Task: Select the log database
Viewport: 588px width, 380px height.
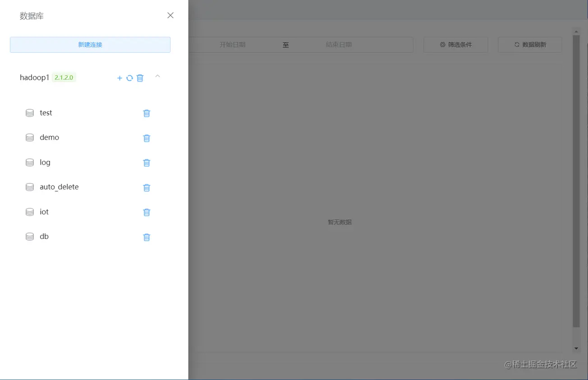Action: pos(45,162)
